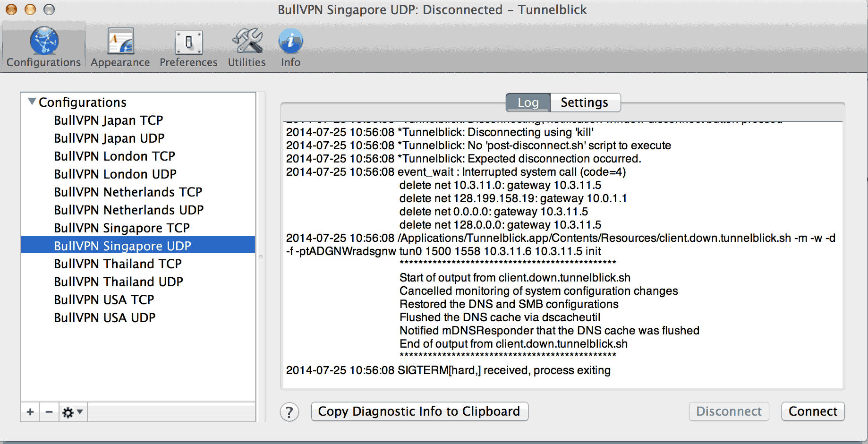The width and height of the screenshot is (868, 444).
Task: Click the red close window button
Action: [11, 9]
